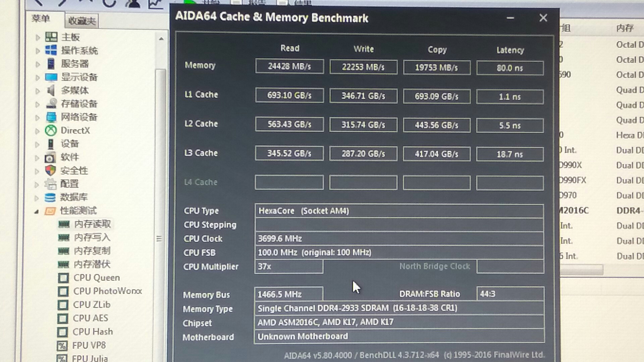Screen dimensions: 644x362
Task: Switch to the 收藏夹 tab
Action: pyautogui.click(x=82, y=21)
